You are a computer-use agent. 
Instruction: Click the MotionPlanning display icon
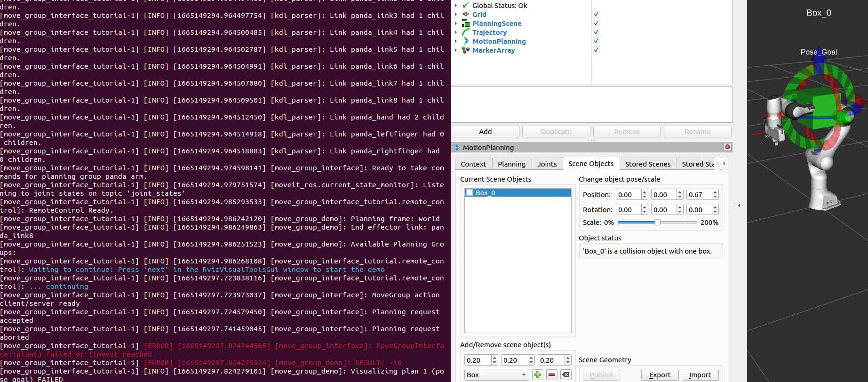(x=466, y=41)
